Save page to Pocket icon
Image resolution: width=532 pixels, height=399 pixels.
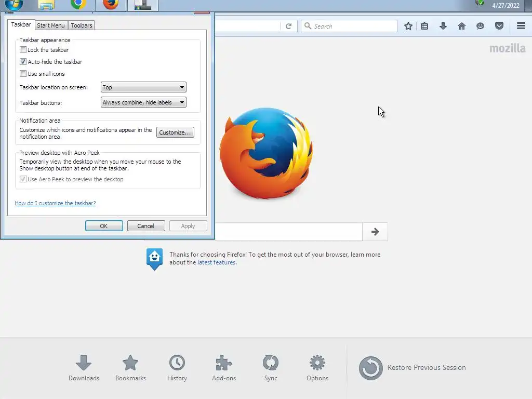pyautogui.click(x=499, y=26)
